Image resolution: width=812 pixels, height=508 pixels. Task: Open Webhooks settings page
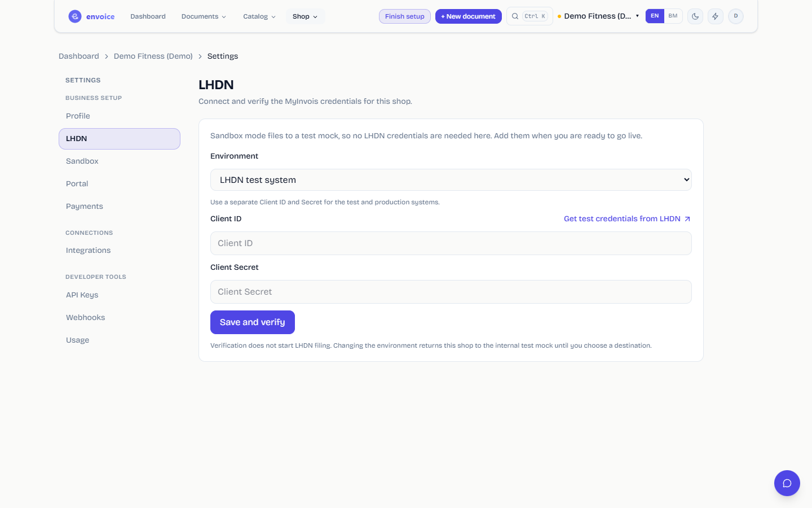point(120,318)
